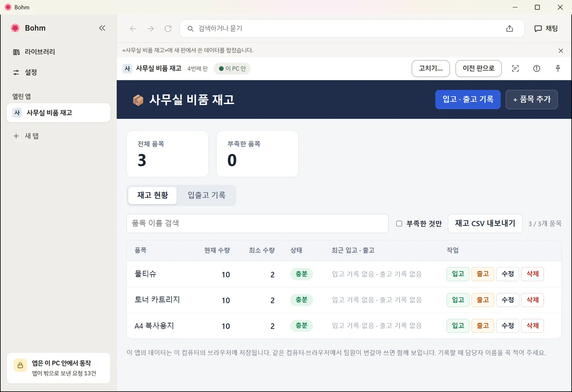Switch to the 재고 현황 tab

[x=152, y=196]
